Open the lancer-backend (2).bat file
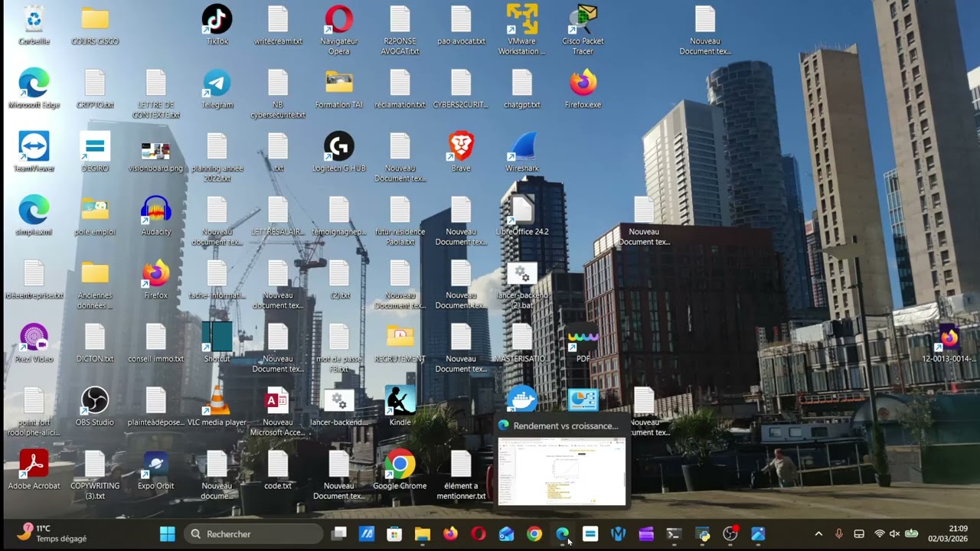 click(x=522, y=284)
